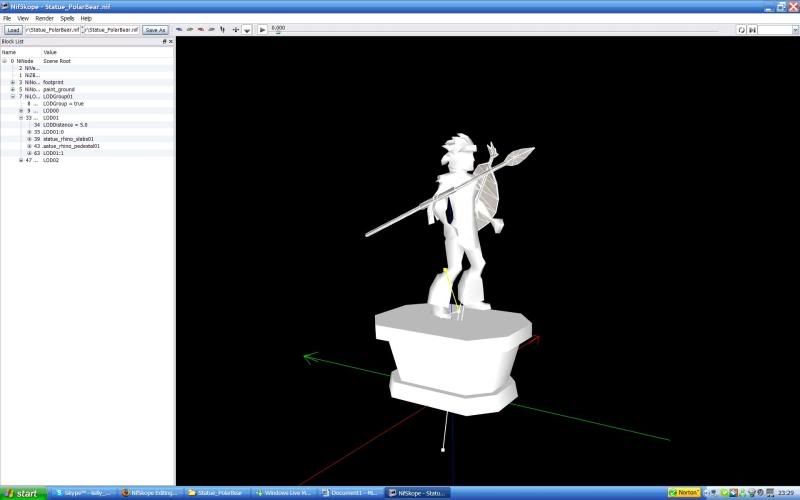The width and height of the screenshot is (800, 500).
Task: Open the File menu
Action: (7, 18)
